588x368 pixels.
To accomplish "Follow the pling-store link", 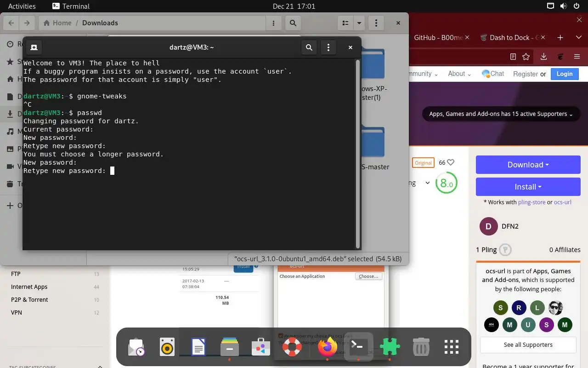I will (532, 202).
